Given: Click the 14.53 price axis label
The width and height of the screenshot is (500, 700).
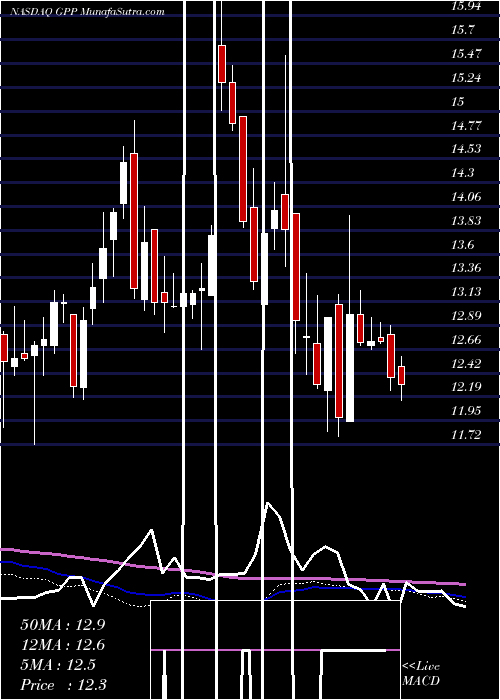Looking at the screenshot, I should [x=467, y=149].
